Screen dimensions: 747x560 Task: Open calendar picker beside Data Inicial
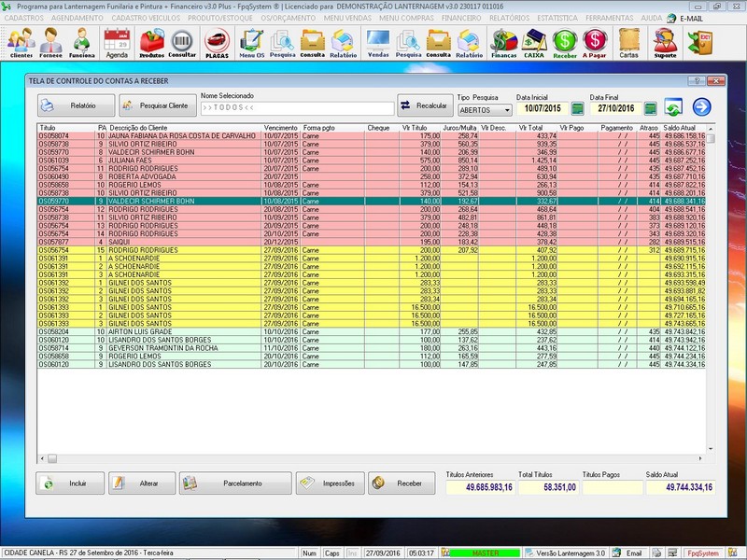577,108
